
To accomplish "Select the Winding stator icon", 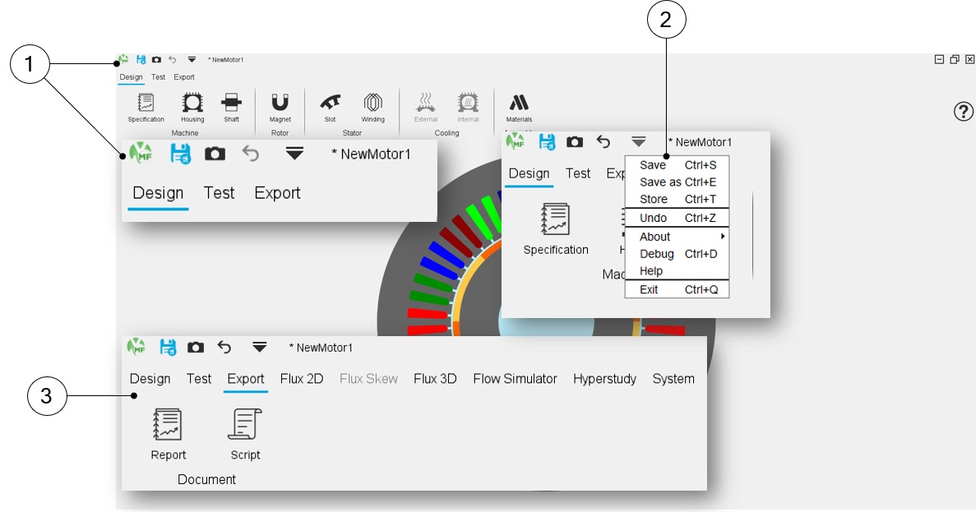I will click(372, 103).
